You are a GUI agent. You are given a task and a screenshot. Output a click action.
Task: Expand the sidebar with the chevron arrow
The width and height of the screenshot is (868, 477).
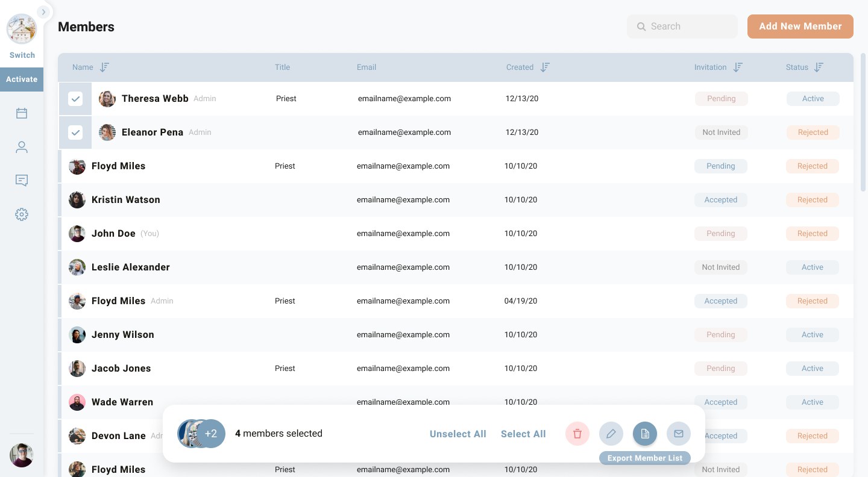click(x=43, y=12)
